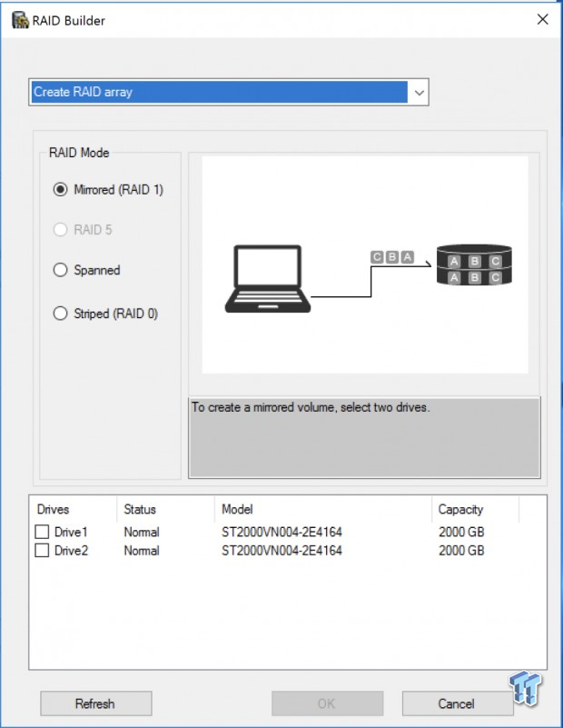The width and height of the screenshot is (563, 728).
Task: Click the Cancel button
Action: 458,703
